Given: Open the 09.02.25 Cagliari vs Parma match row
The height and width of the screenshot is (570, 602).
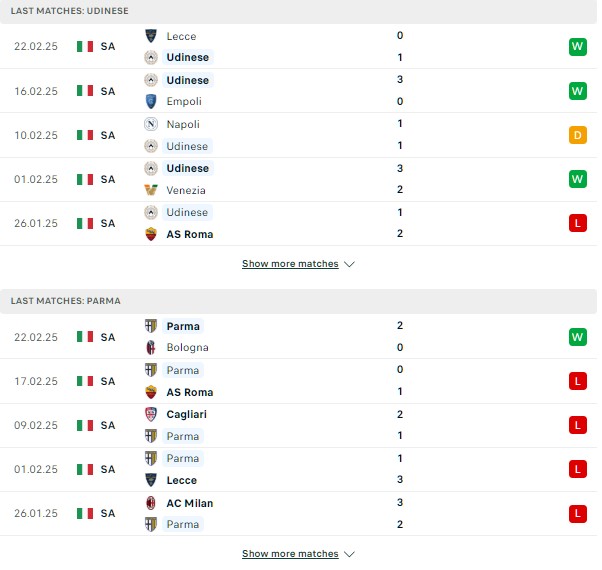Looking at the screenshot, I should [x=298, y=425].
